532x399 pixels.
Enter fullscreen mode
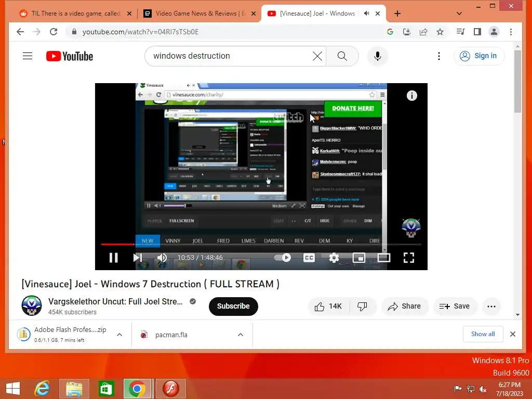pos(409,258)
